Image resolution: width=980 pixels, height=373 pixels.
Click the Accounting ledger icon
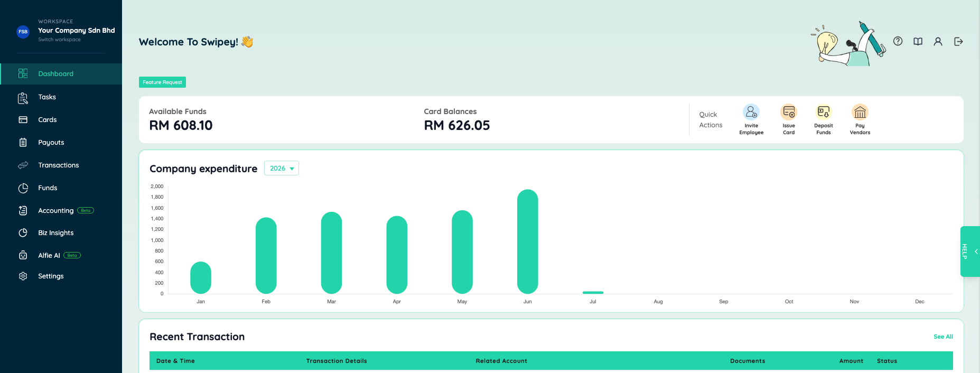pyautogui.click(x=23, y=210)
